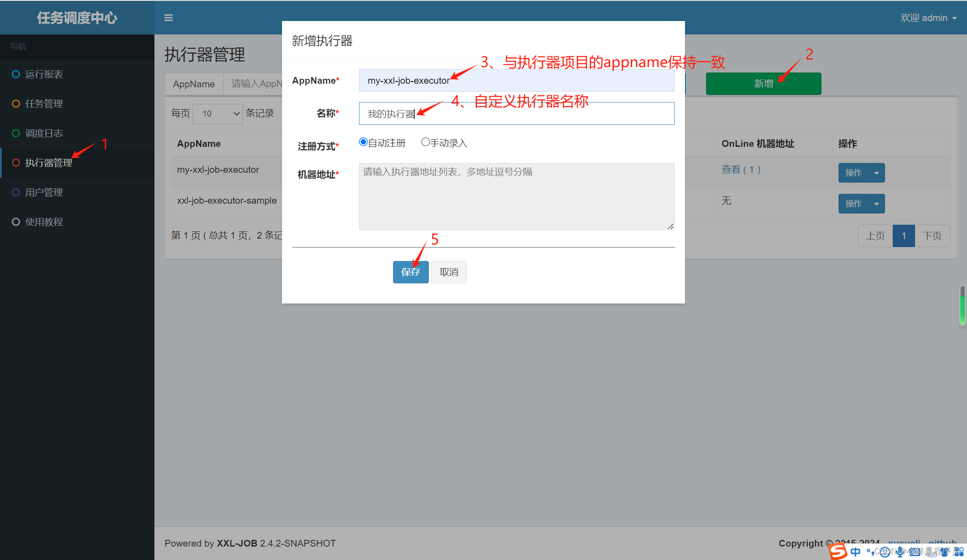Open 任务管理 menu item
Image resolution: width=967 pixels, height=560 pixels.
coord(77,104)
